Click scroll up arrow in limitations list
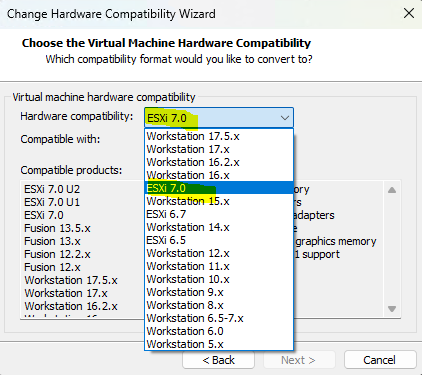The image size is (422, 375). (x=392, y=190)
